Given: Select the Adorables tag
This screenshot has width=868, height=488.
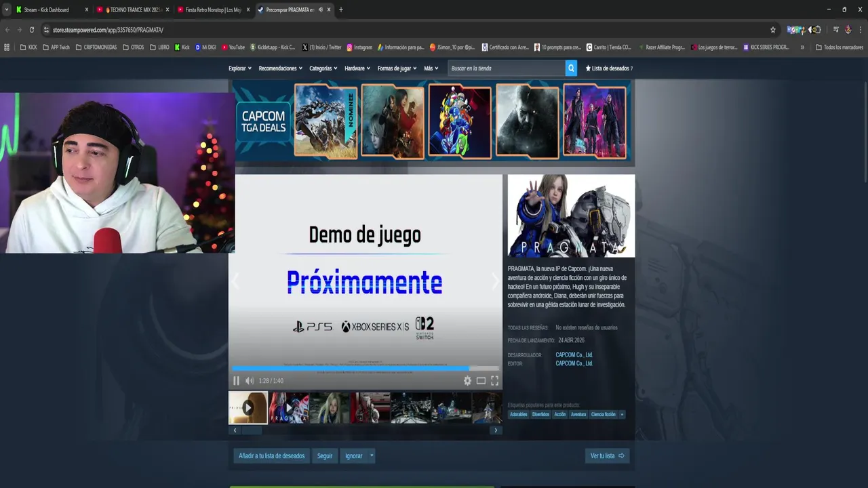Looking at the screenshot, I should click(x=519, y=414).
